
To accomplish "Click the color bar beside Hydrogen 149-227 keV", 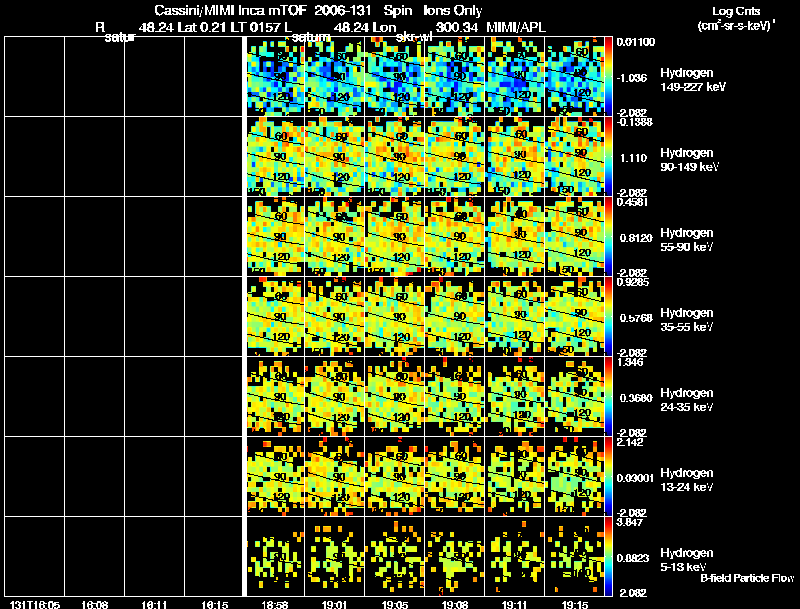I will tap(608, 77).
